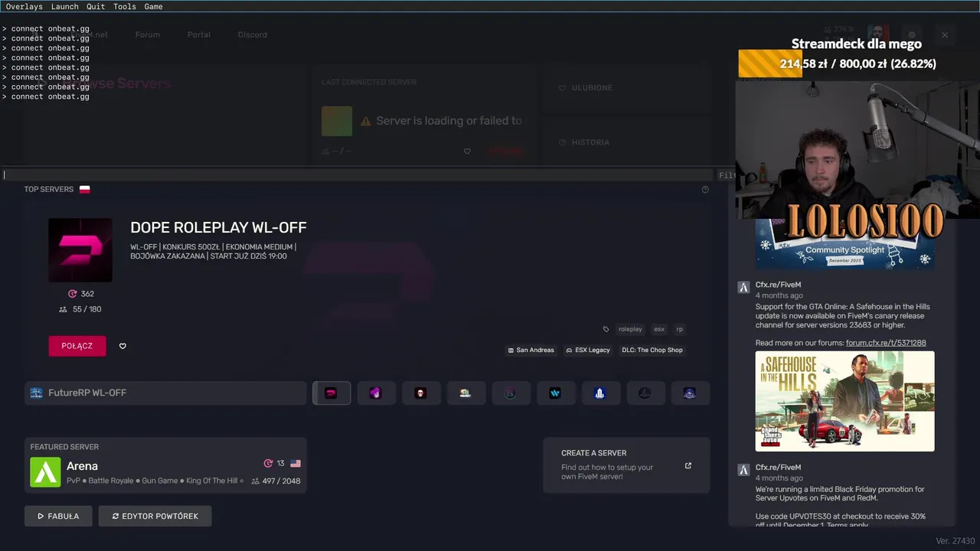Start story mode via FABUŁA button
This screenshot has width=980, height=551.
(58, 516)
